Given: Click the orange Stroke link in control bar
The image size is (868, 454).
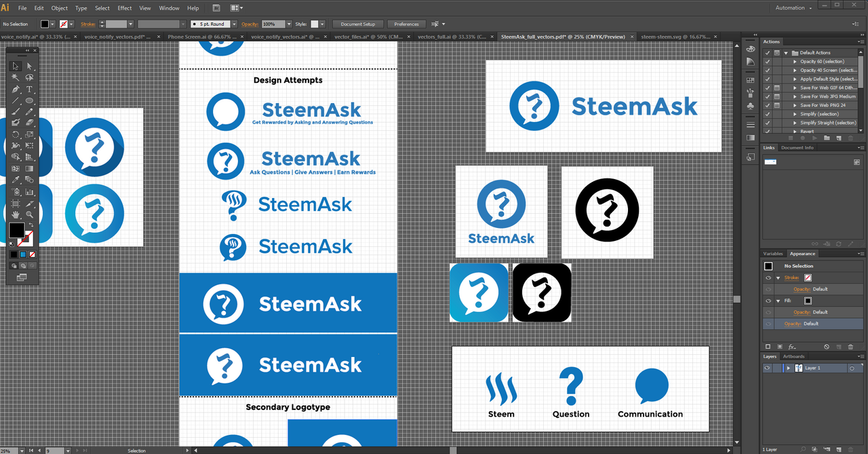Looking at the screenshot, I should coord(88,24).
